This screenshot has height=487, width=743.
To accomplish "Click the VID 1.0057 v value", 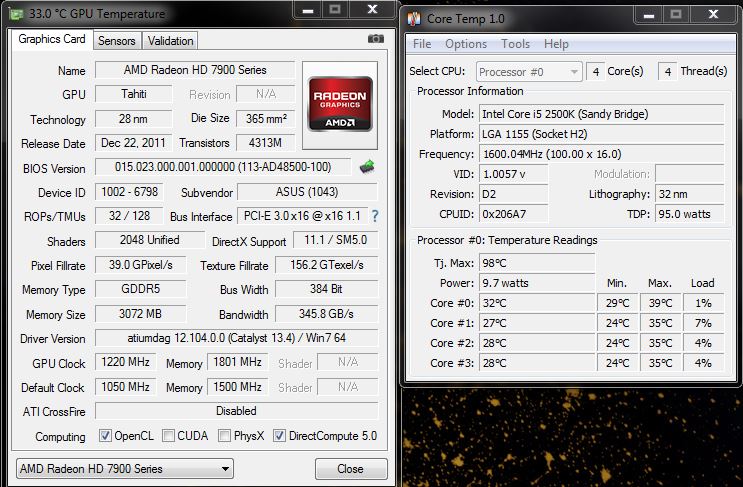I will (514, 174).
